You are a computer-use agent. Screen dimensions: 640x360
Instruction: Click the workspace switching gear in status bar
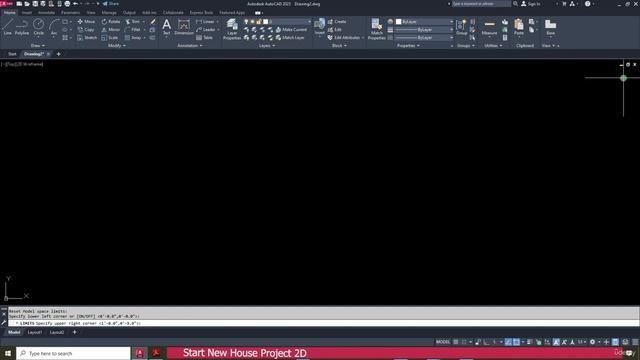[592, 342]
